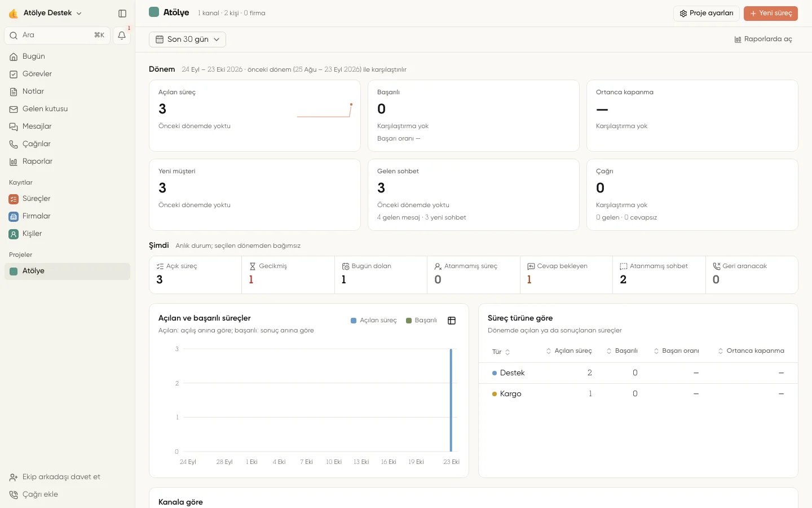The height and width of the screenshot is (508, 812).
Task: Open Çağrılar in sidebar
Action: click(x=68, y=144)
